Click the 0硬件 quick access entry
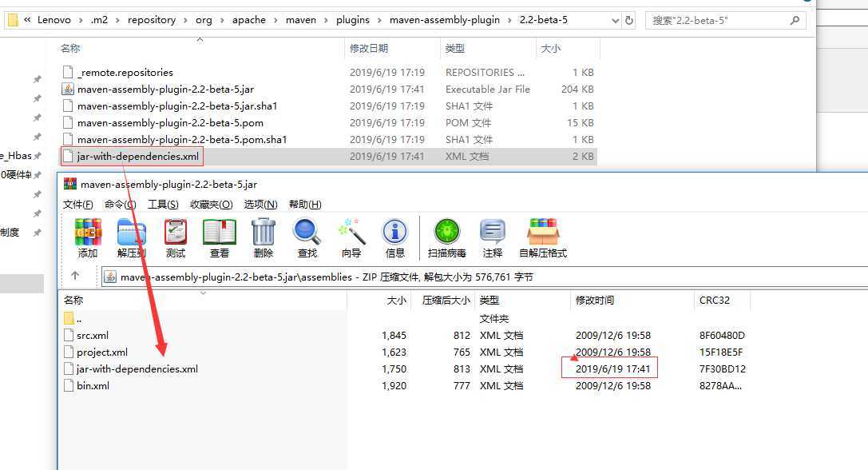The image size is (868, 470). 16,174
